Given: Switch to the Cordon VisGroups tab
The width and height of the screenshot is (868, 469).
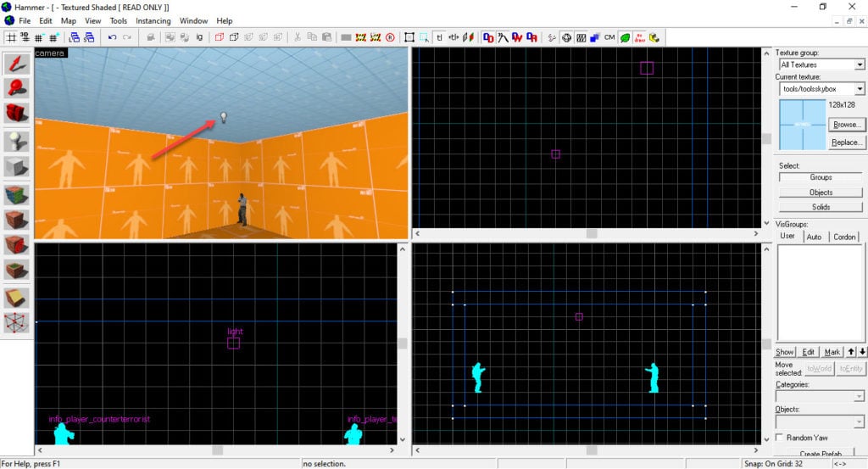Looking at the screenshot, I should pyautogui.click(x=844, y=237).
